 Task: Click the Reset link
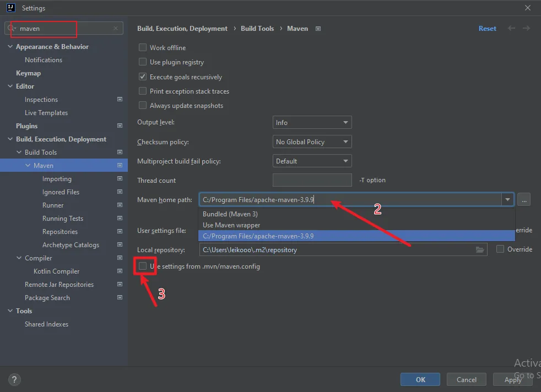click(x=487, y=29)
